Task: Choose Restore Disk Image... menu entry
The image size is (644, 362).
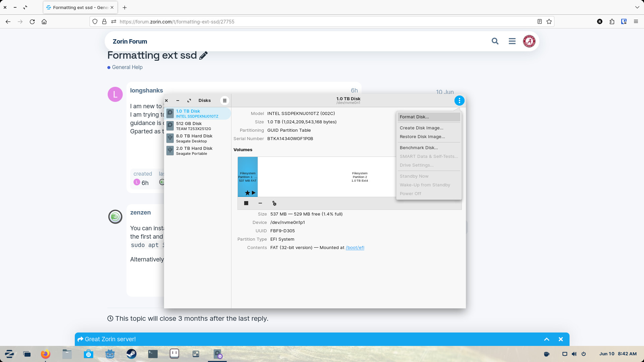Action: [x=429, y=137]
